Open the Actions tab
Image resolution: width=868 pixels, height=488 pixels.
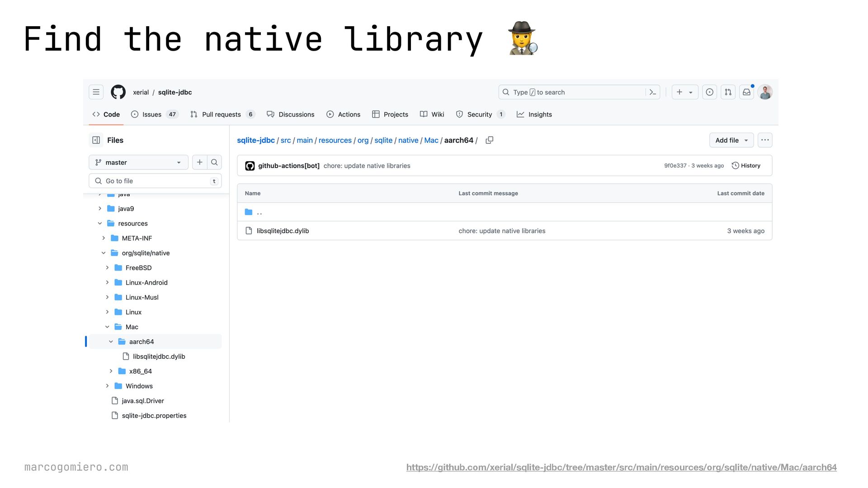coord(344,114)
